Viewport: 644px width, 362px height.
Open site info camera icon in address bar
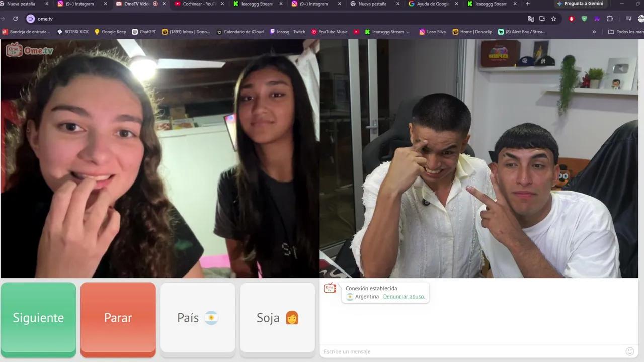pyautogui.click(x=31, y=19)
